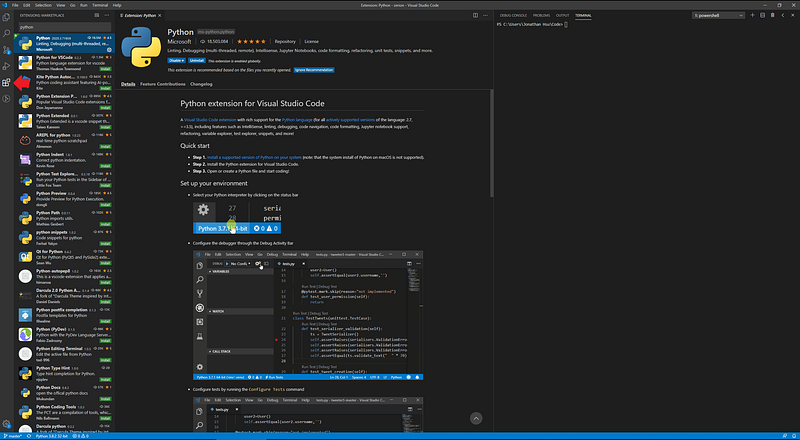Switch to the Debug Console tab
This screenshot has width=800, height=440.
click(513, 16)
